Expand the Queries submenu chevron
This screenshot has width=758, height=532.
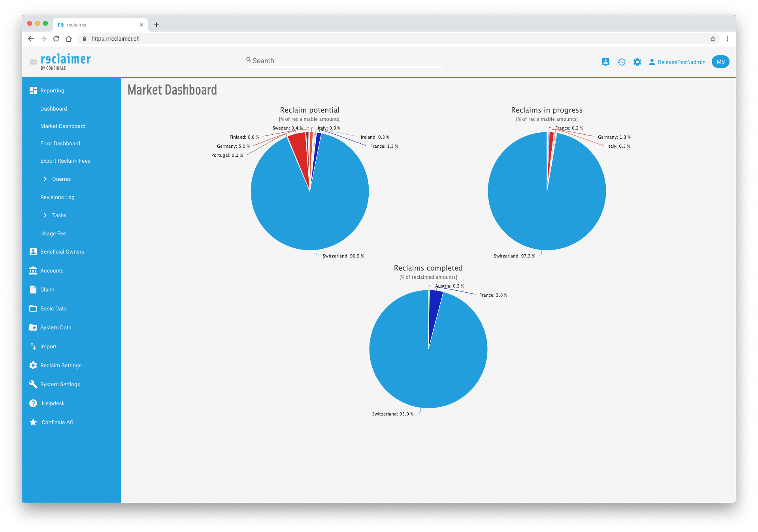coord(45,179)
